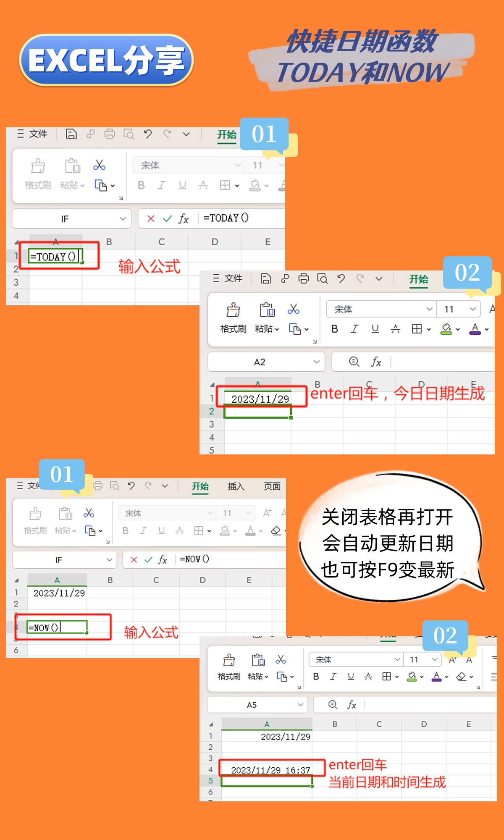Click the font color A in the A2 screenshot

475,329
